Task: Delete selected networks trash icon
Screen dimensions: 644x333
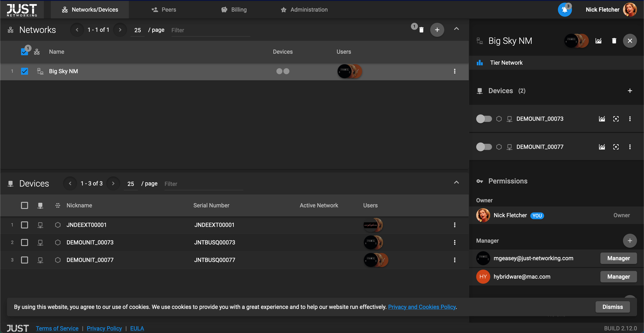Action: (421, 30)
